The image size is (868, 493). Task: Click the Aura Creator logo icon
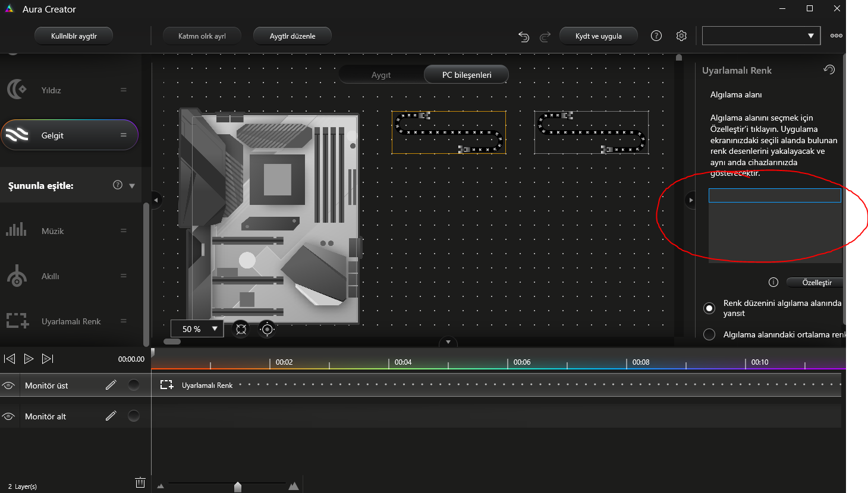click(10, 9)
